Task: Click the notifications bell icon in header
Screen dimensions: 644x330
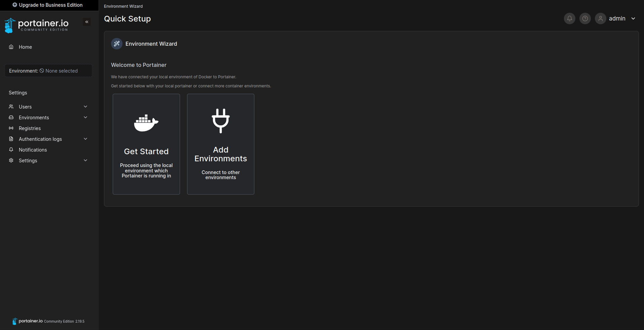Action: coord(569,18)
